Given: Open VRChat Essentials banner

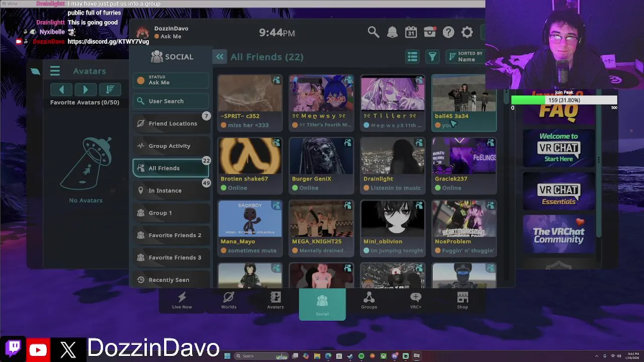Looking at the screenshot, I should coord(558,191).
